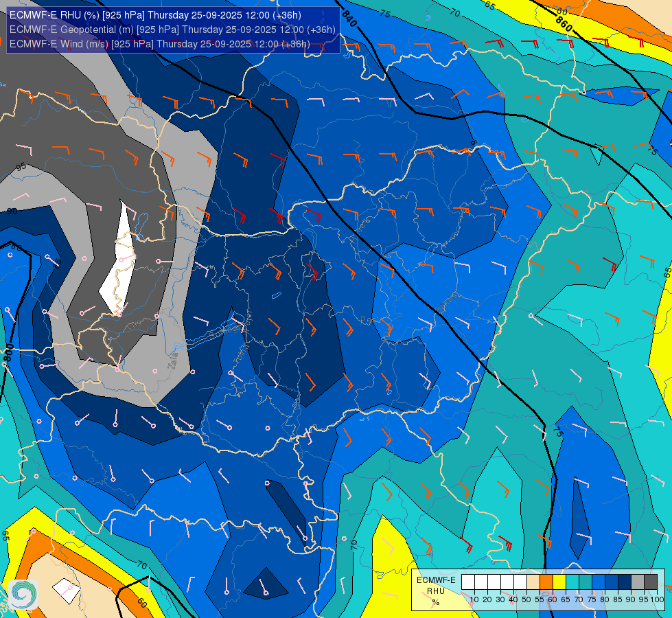Click the legend % unit label
This screenshot has width=672, height=618.
(436, 603)
